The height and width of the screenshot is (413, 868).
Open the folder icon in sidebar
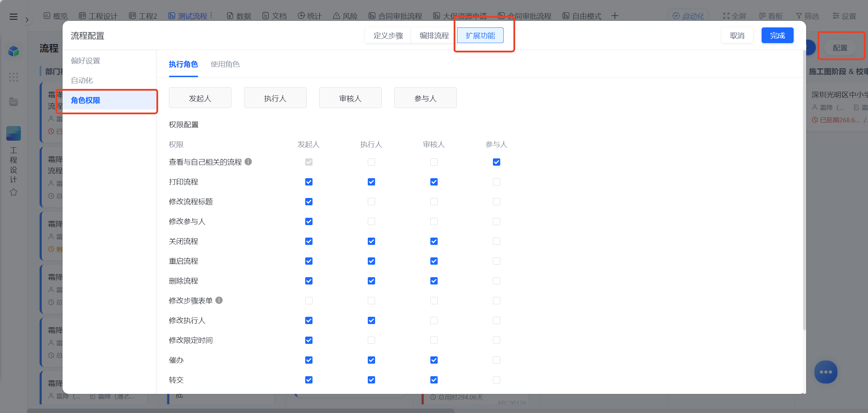click(x=14, y=102)
